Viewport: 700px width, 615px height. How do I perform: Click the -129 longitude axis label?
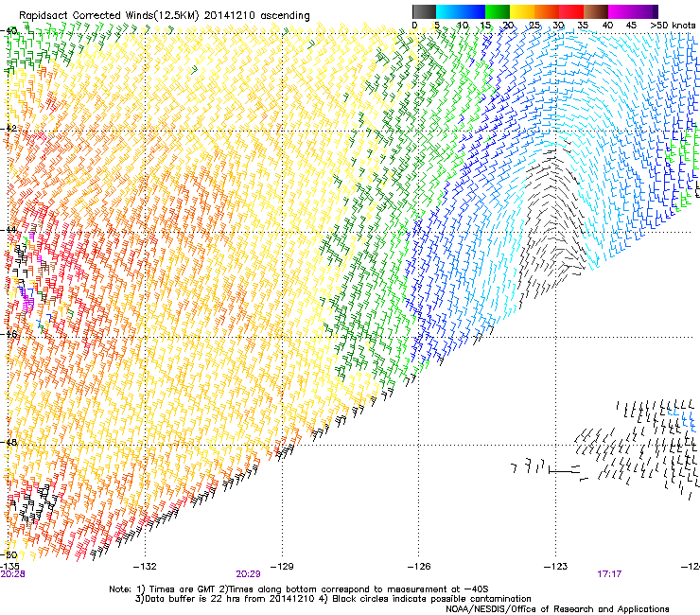(282, 567)
